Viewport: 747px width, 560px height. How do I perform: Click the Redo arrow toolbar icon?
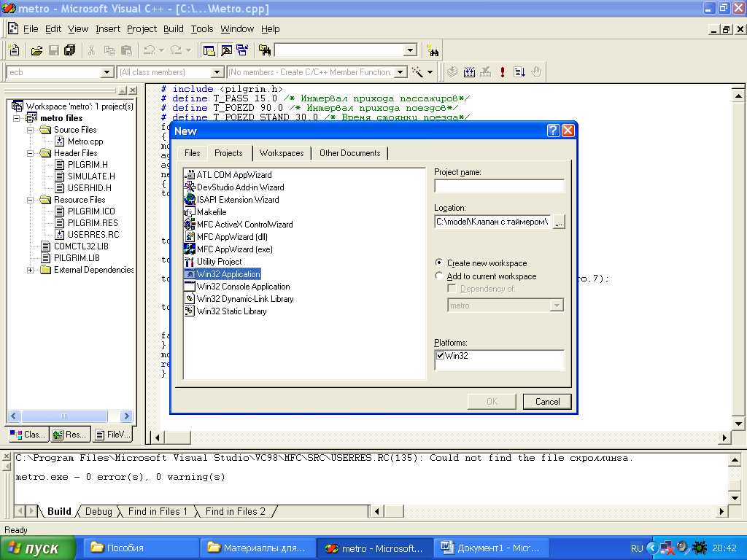click(x=177, y=50)
